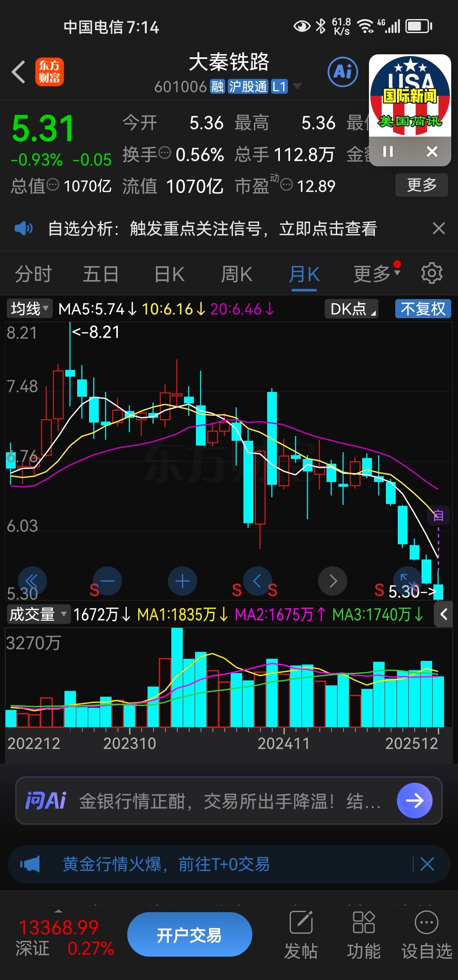The width and height of the screenshot is (458, 980).
Task: Switch to the 五日 tab
Action: (x=101, y=274)
